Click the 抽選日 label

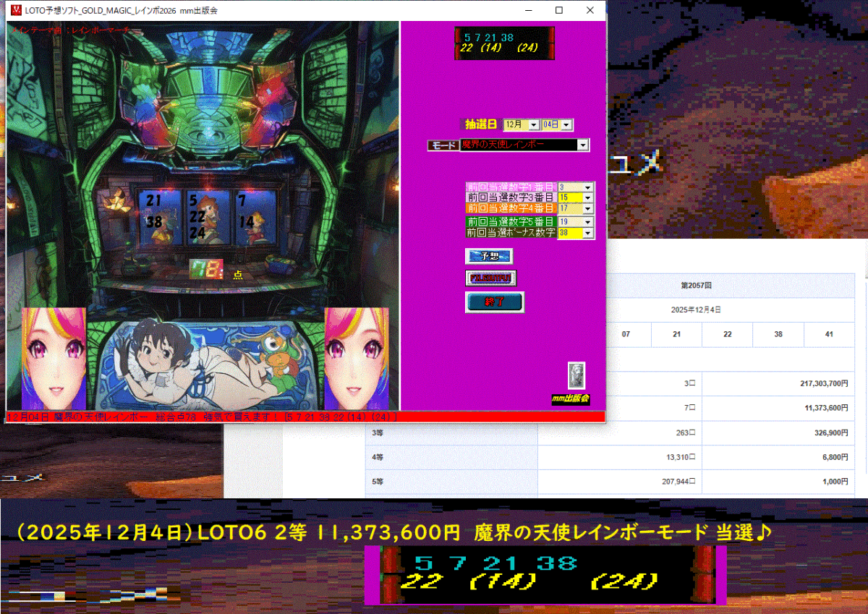[480, 124]
